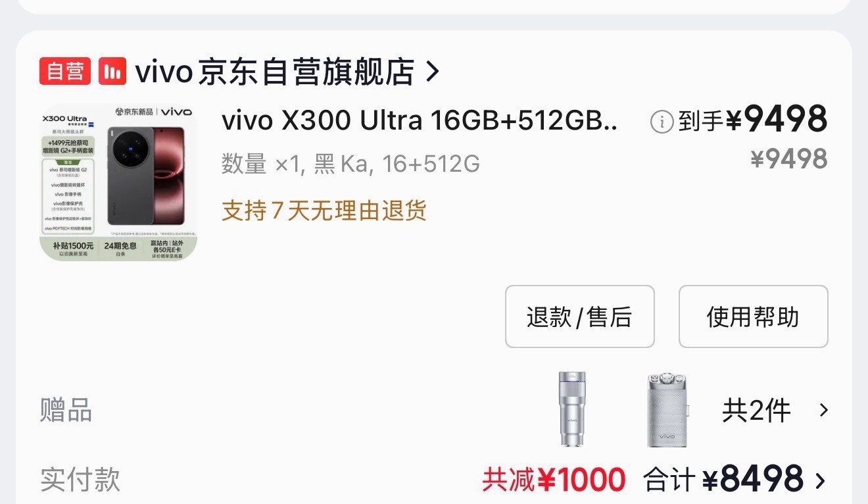Open product title vivo X300 Ultra 16GB+512GB
868x504 pixels.
pos(420,120)
